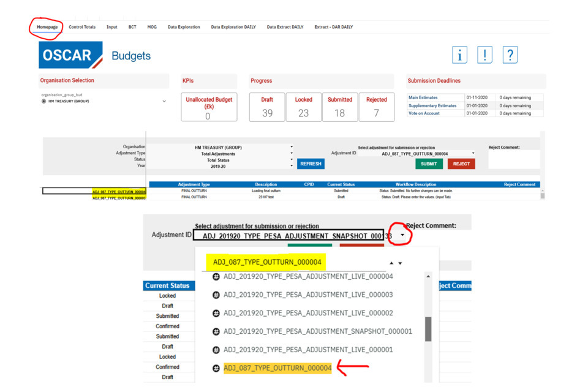588x392 pixels.
Task: Open the information icon panel
Action: pyautogui.click(x=459, y=55)
